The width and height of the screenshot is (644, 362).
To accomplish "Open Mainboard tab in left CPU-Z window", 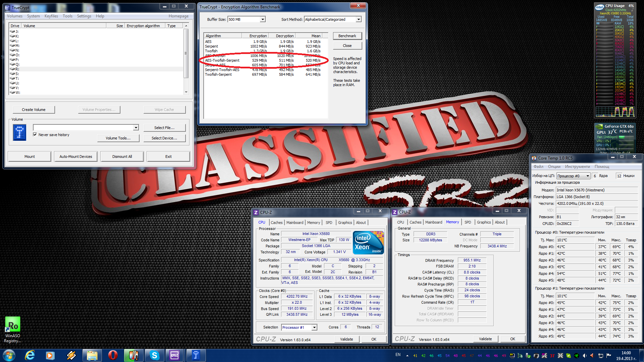I will (x=295, y=223).
